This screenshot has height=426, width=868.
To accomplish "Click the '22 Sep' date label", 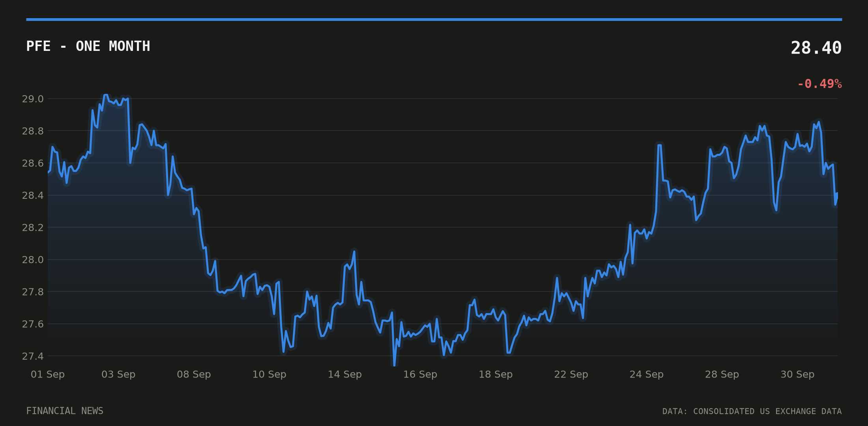I will click(571, 374).
